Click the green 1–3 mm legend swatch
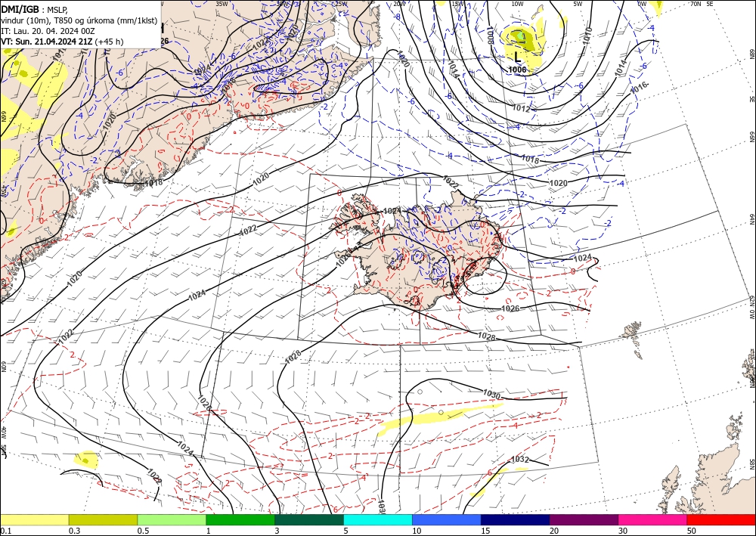 240,519
